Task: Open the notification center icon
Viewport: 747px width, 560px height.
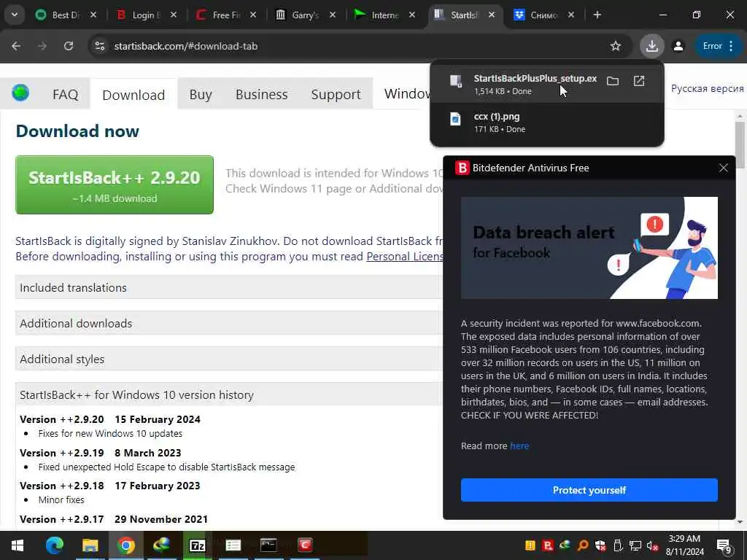Action: (724, 546)
